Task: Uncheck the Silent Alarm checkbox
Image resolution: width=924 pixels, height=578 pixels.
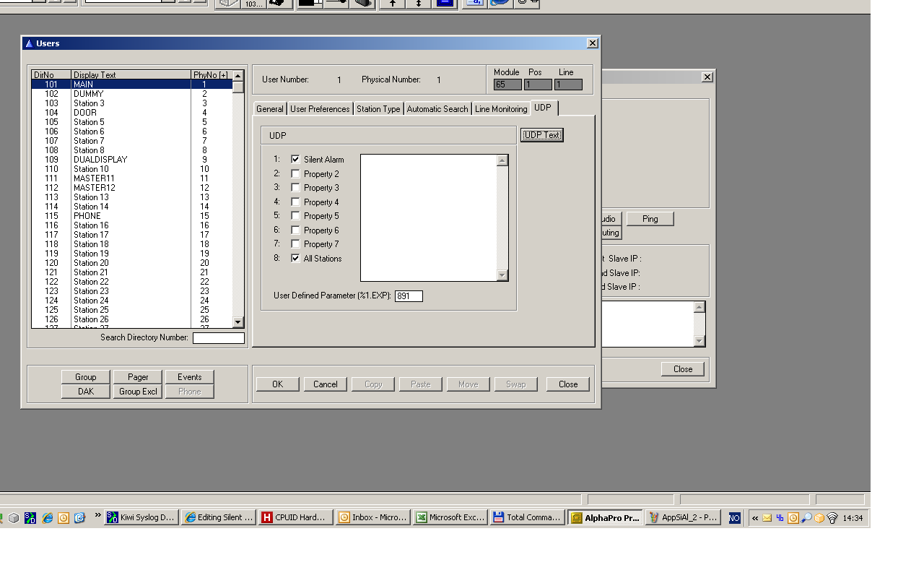Action: 295,159
